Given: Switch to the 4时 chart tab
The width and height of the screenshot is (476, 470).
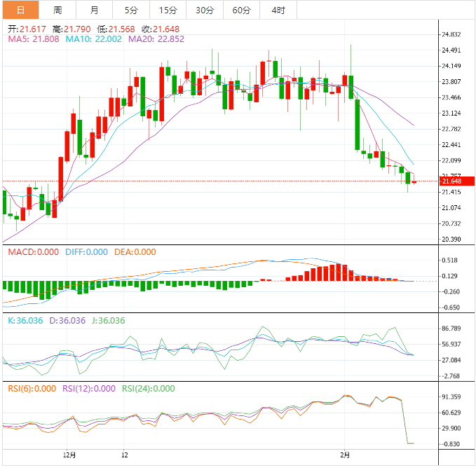Looking at the screenshot, I should pyautogui.click(x=278, y=10).
